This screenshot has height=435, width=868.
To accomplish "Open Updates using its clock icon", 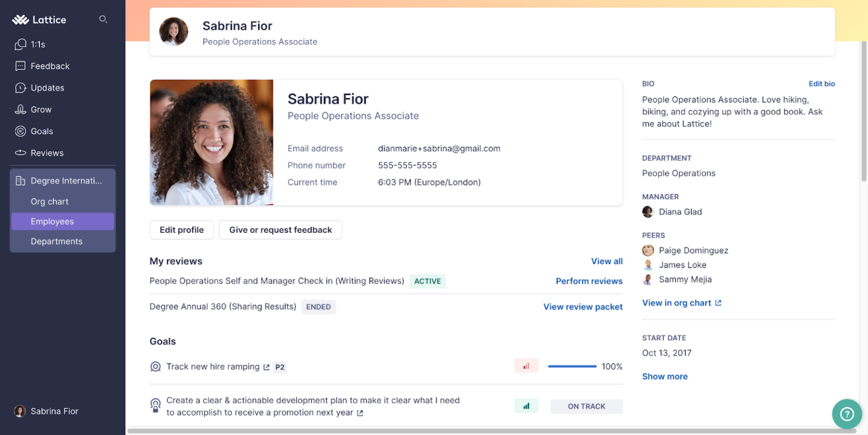I will (x=21, y=88).
